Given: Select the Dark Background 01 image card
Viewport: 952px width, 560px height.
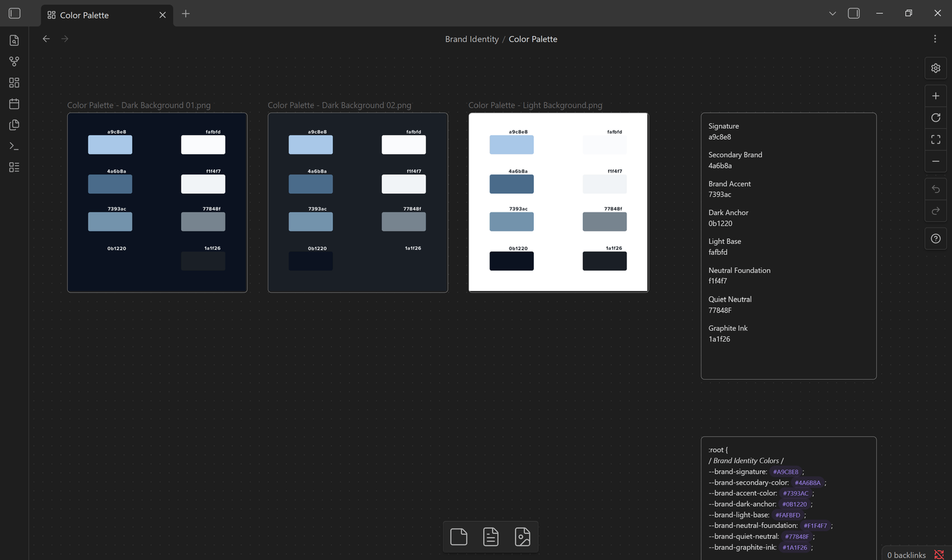Looking at the screenshot, I should (157, 202).
